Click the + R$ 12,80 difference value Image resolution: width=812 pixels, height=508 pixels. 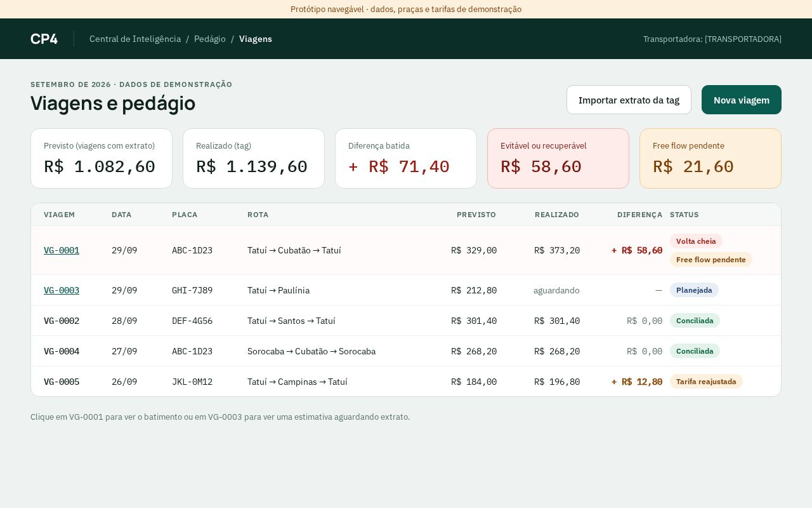tap(637, 382)
